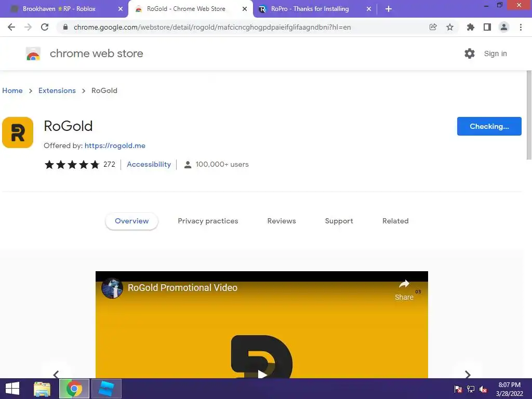
Task: Open the Related tab
Action: tap(395, 221)
